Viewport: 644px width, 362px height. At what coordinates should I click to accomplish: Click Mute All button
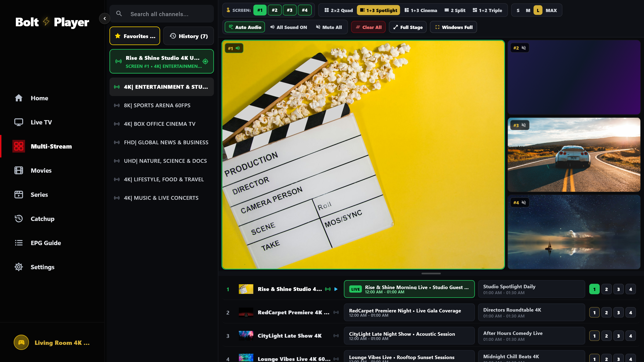pyautogui.click(x=329, y=27)
